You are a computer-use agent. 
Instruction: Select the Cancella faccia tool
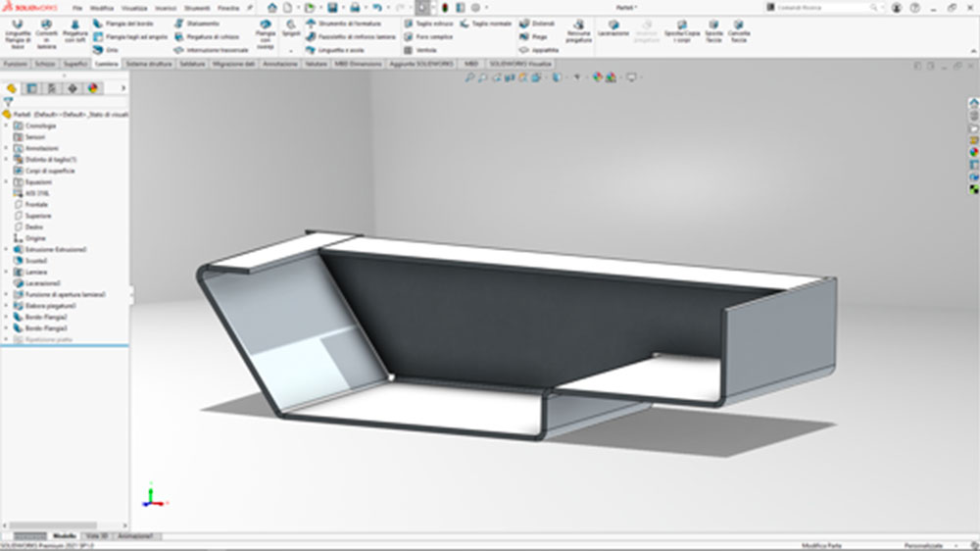point(739,31)
